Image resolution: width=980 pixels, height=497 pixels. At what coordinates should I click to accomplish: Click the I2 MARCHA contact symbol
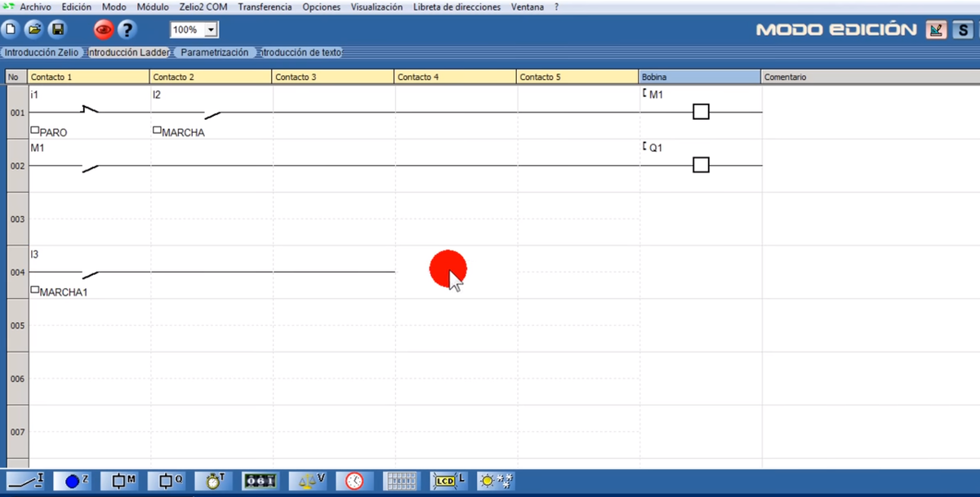point(212,113)
